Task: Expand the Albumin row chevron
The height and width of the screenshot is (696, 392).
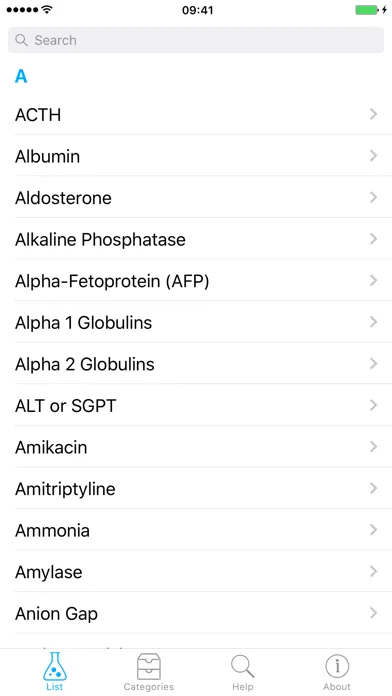Action: click(373, 156)
